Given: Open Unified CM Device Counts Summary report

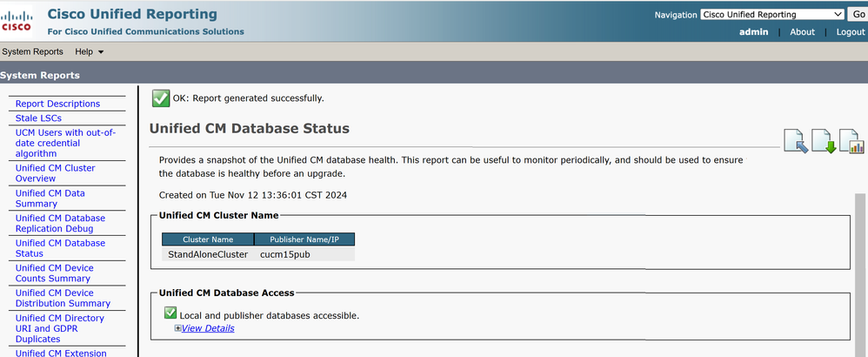Looking at the screenshot, I should (x=54, y=273).
